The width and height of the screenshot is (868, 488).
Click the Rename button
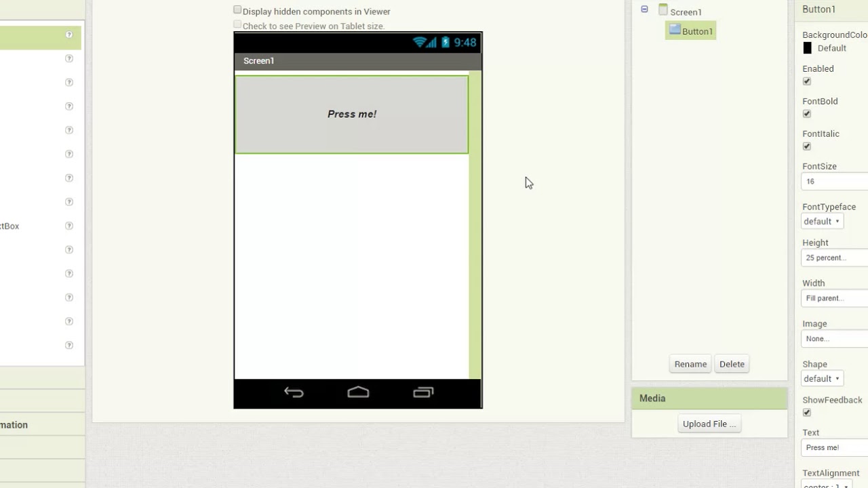[690, 364]
